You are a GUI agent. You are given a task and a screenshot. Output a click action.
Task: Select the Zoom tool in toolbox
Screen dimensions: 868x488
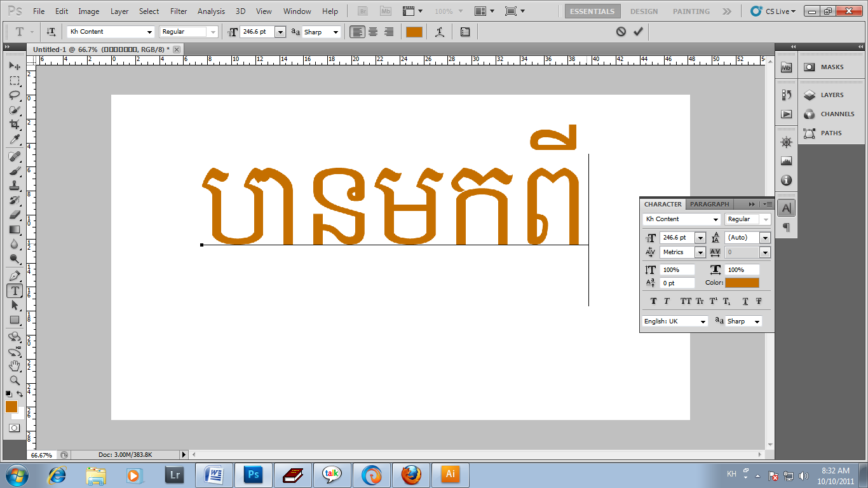(x=14, y=380)
